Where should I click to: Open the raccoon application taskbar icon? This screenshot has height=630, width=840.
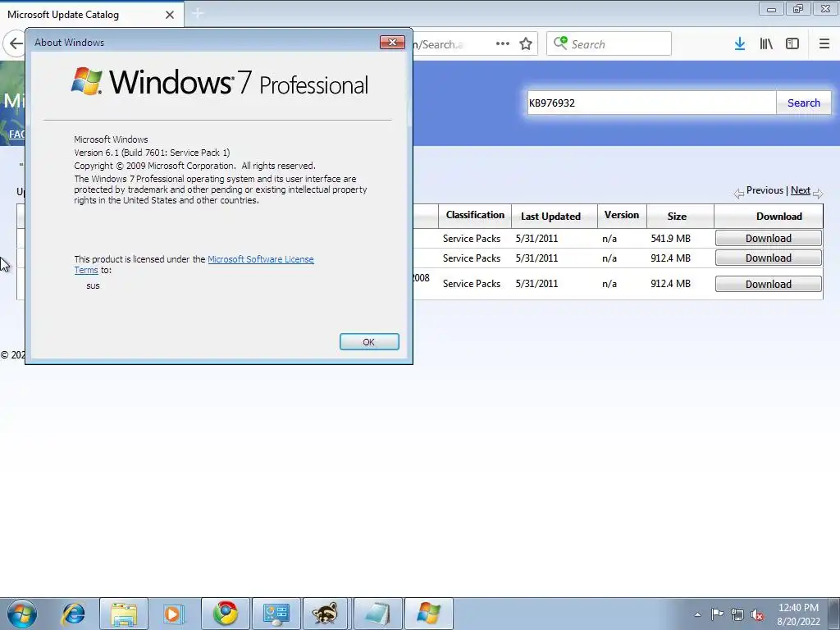[325, 614]
